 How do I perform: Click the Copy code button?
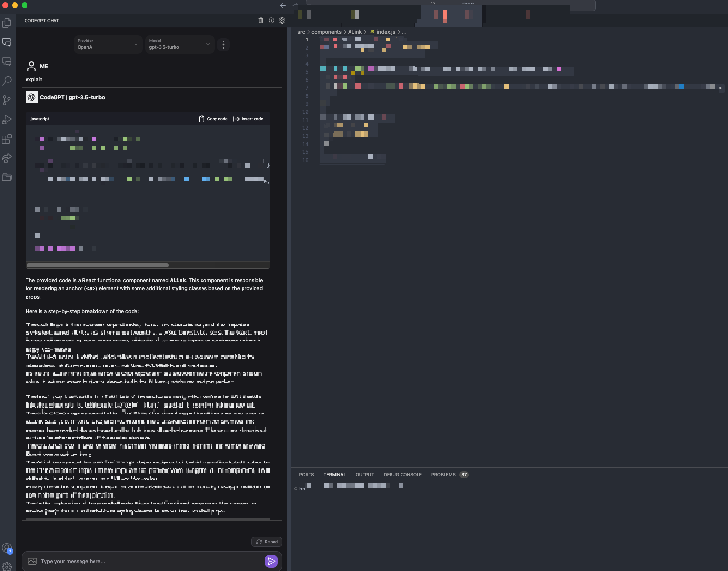[x=213, y=119]
